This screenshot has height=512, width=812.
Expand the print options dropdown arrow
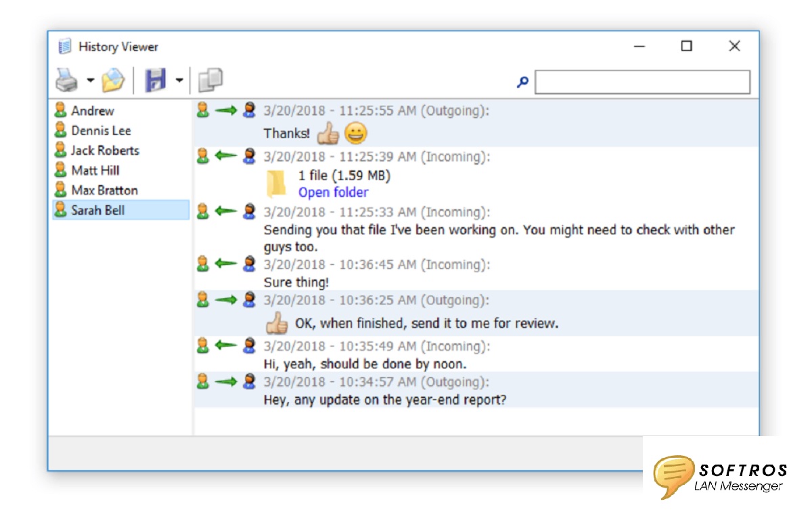click(90, 81)
